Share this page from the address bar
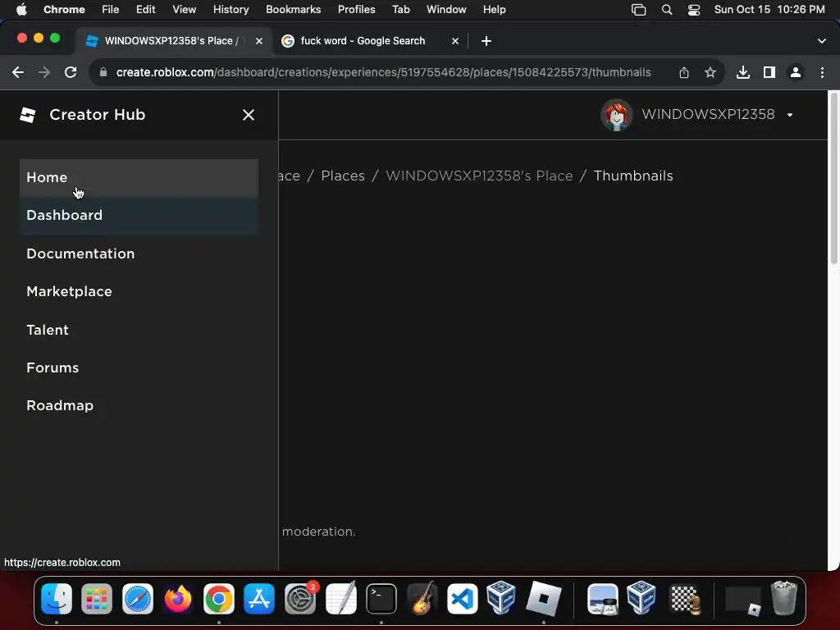This screenshot has height=630, width=840. pyautogui.click(x=684, y=72)
